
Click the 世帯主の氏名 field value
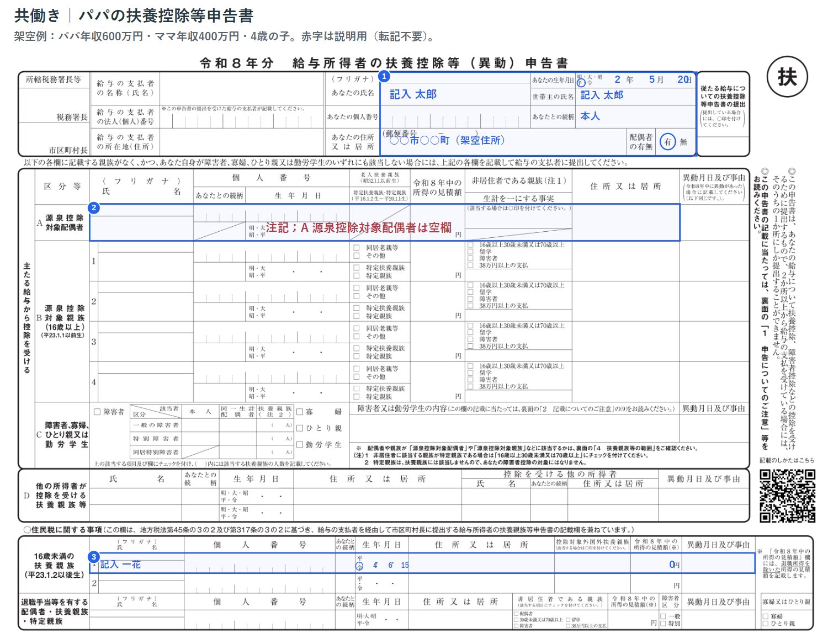602,95
